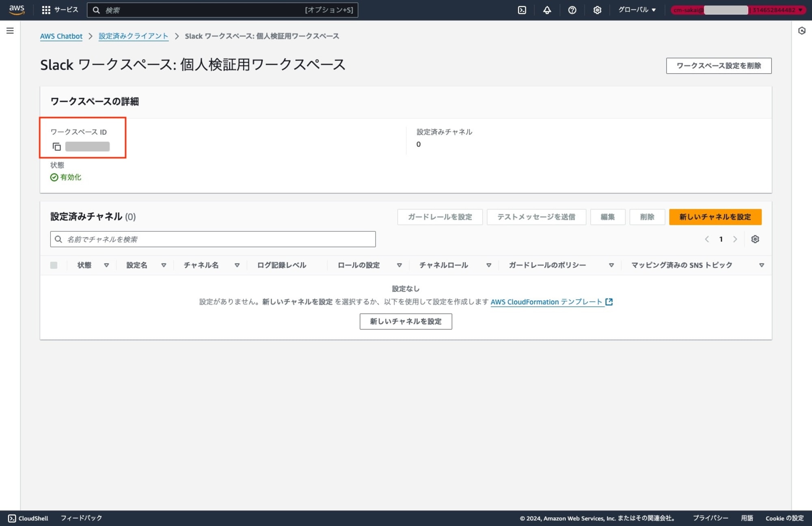Screen dimensions: 812x526
Task: Focus the top 検索 search bar
Action: click(222, 10)
